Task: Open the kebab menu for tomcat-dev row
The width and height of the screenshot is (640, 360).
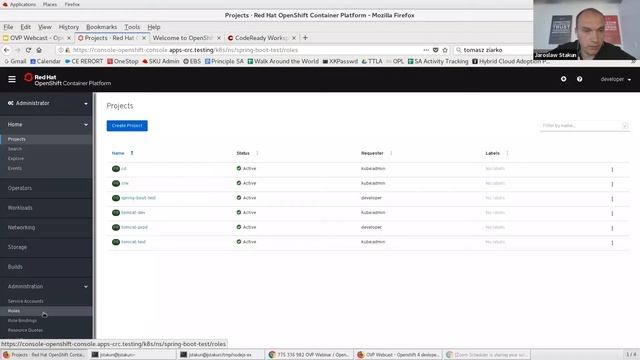Action: click(x=612, y=213)
